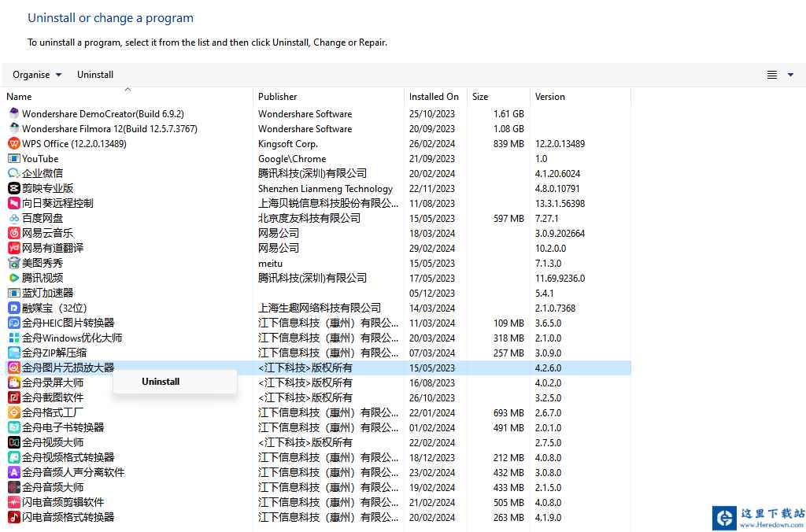Sort by the Name column header
806x532 pixels.
coord(19,97)
